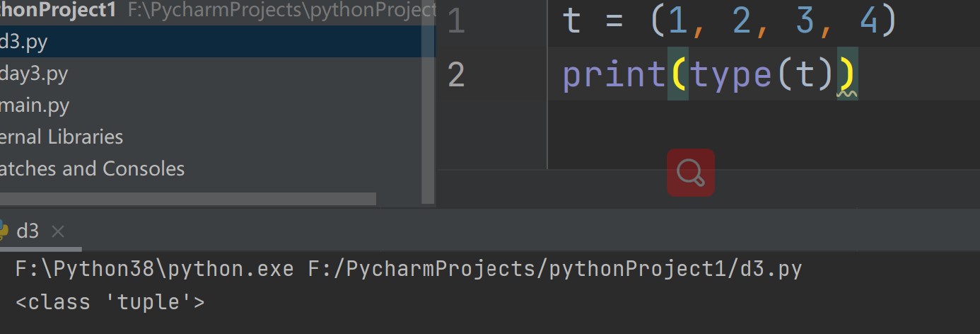Select d3.py in the project tree

click(x=23, y=42)
